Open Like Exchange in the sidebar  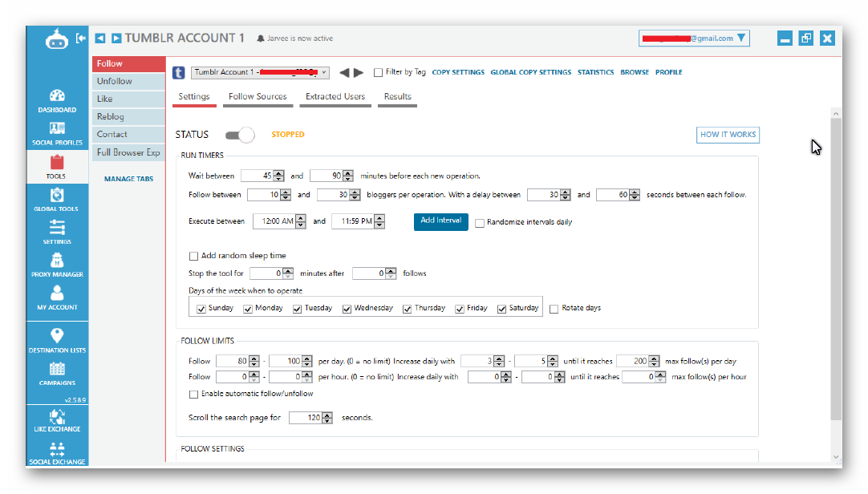pos(57,420)
